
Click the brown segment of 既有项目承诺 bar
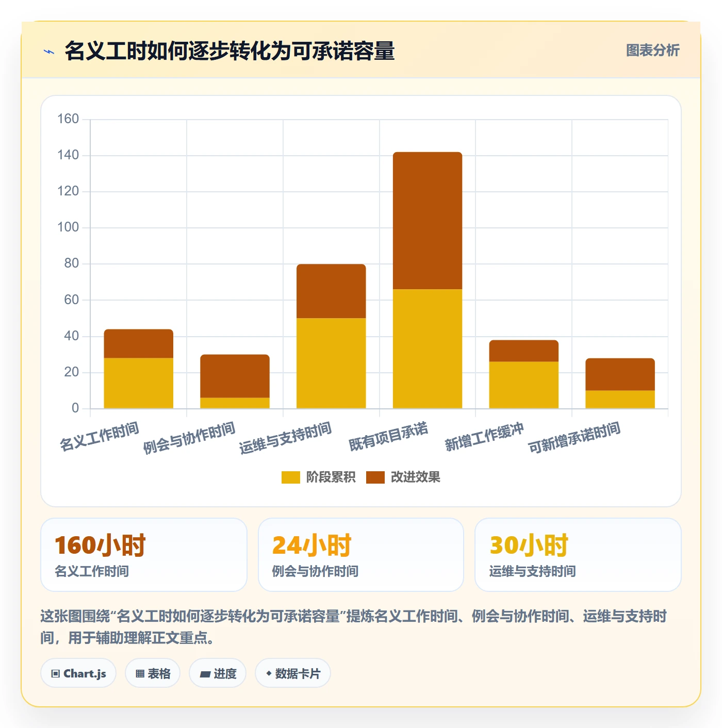pyautogui.click(x=428, y=221)
